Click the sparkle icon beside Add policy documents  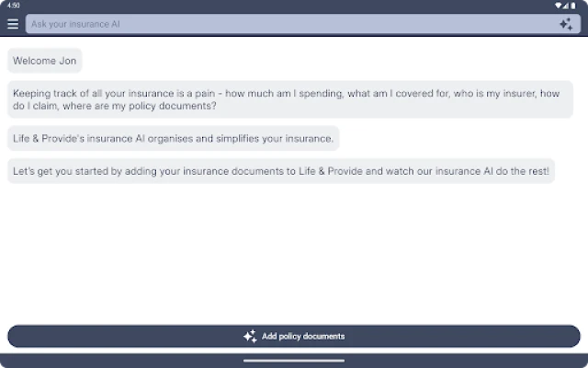(250, 337)
